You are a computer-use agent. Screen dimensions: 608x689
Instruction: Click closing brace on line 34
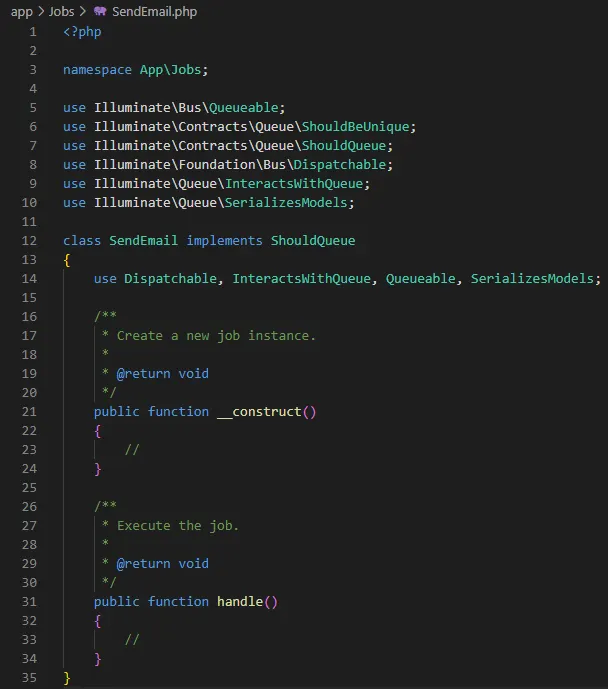coord(98,659)
